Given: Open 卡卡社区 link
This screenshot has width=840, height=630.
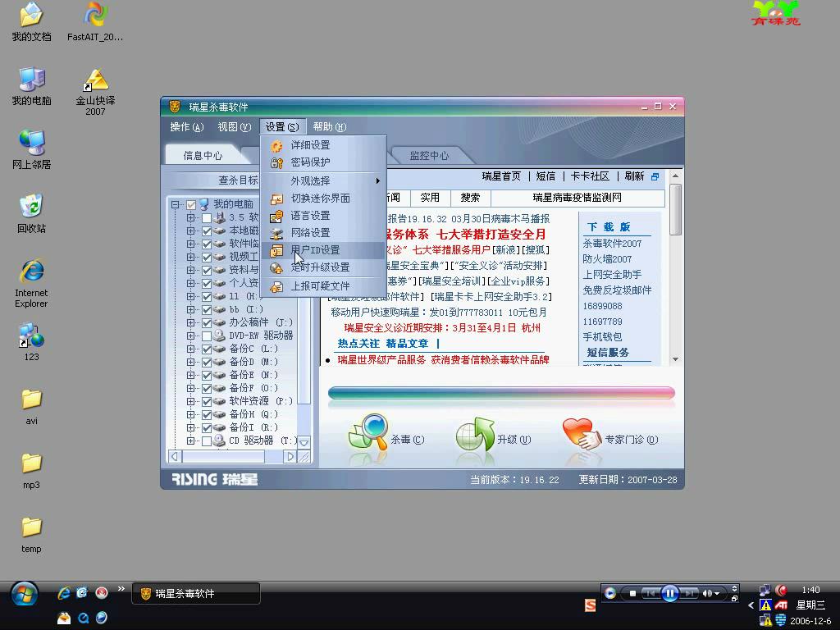Looking at the screenshot, I should pyautogui.click(x=590, y=176).
